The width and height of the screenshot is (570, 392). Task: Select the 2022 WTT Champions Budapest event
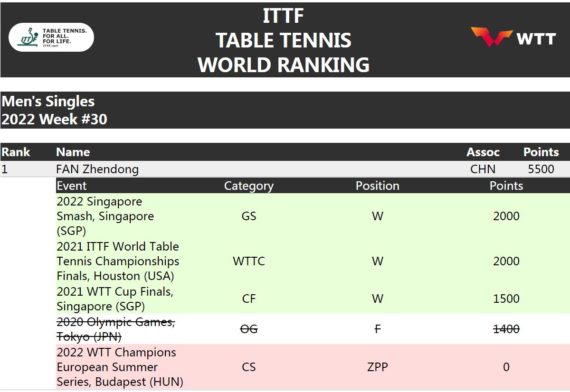pyautogui.click(x=120, y=367)
